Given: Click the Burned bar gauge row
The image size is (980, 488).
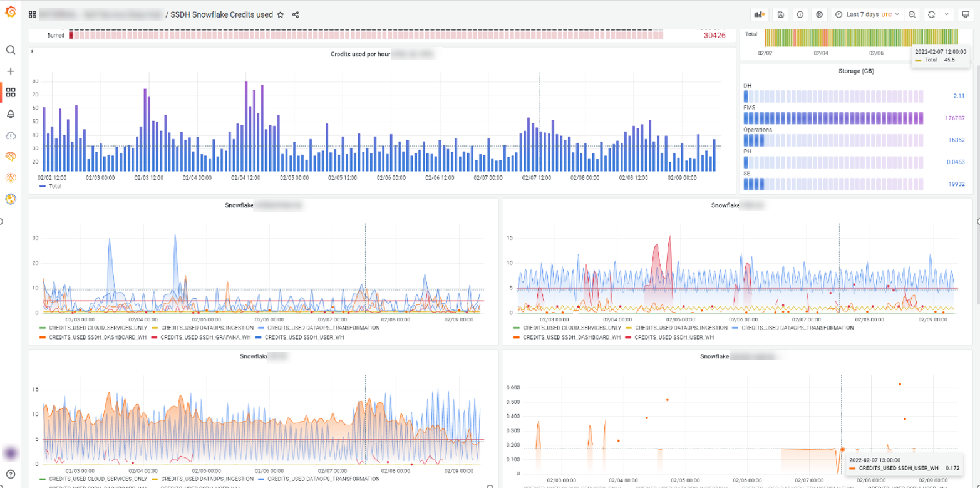Looking at the screenshot, I should [x=366, y=36].
